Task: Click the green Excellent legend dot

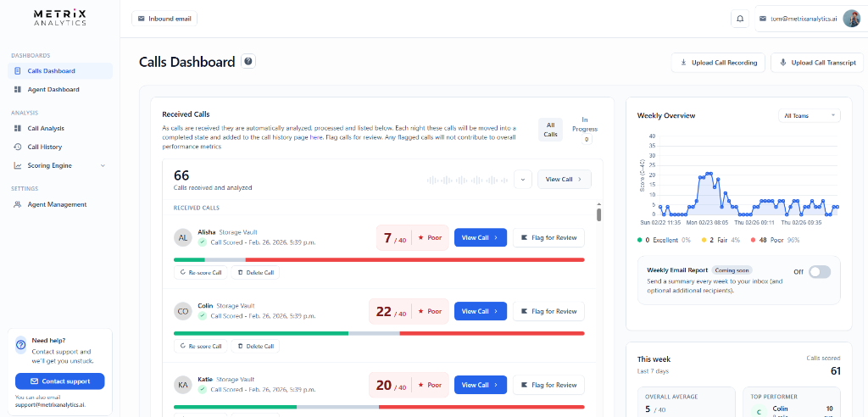Action: (640, 241)
